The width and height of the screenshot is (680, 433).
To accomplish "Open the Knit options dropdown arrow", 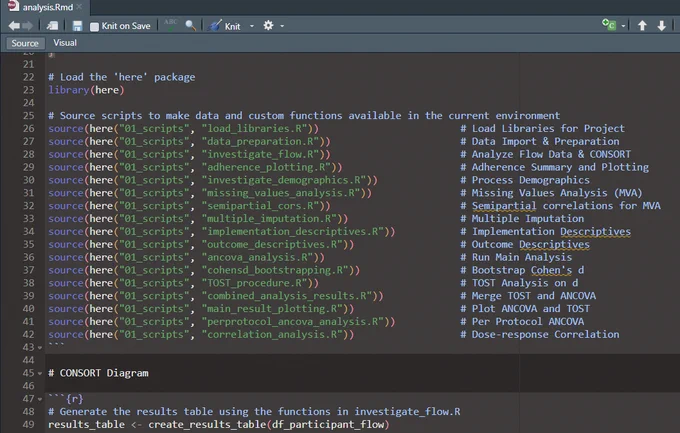I will (x=252, y=26).
